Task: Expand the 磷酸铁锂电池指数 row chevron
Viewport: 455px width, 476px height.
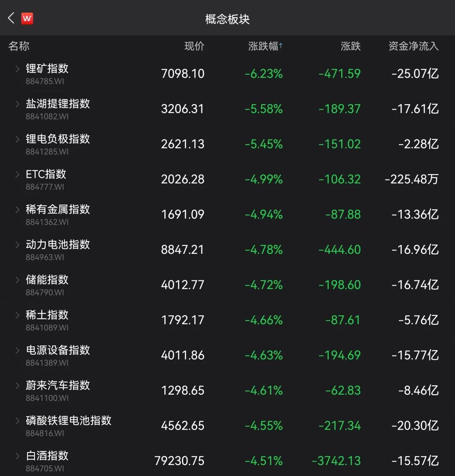Action: point(17,421)
